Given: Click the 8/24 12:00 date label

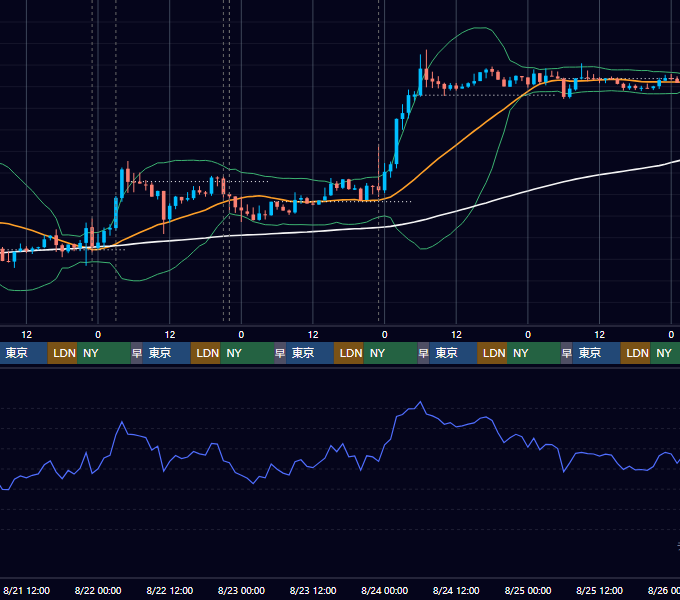Looking at the screenshot, I should tap(456, 590).
